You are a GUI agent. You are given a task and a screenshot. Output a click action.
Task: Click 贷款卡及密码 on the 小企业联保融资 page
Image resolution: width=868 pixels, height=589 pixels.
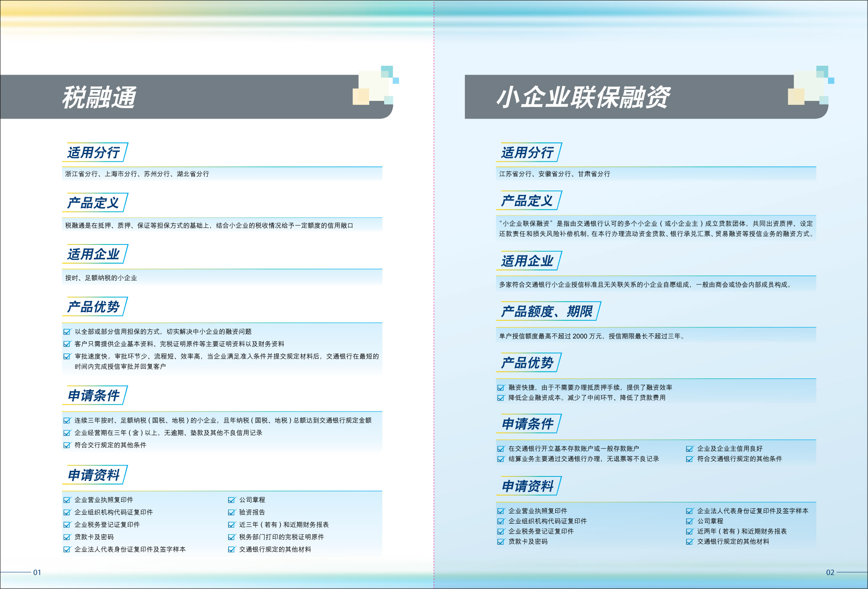[528, 541]
